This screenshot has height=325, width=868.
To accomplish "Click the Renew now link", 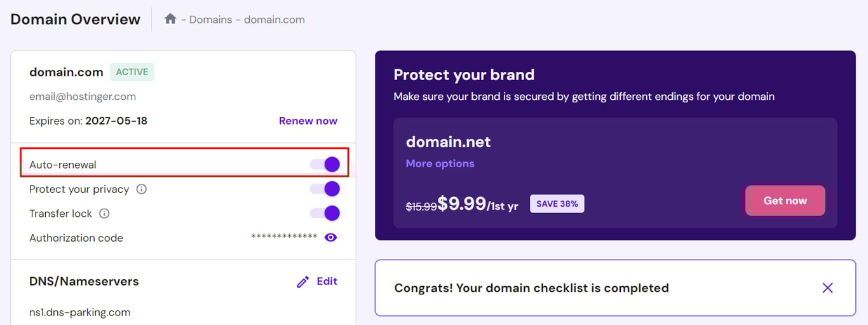I will click(308, 121).
